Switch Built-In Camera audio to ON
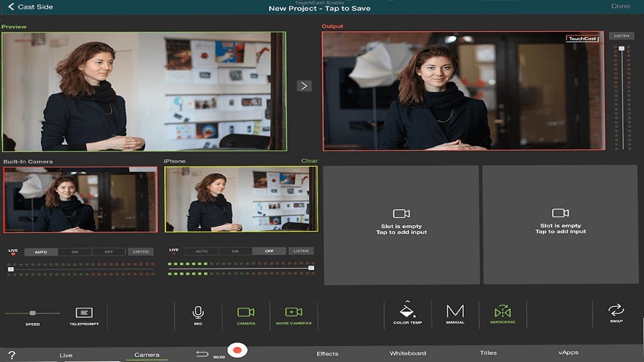 [75, 252]
